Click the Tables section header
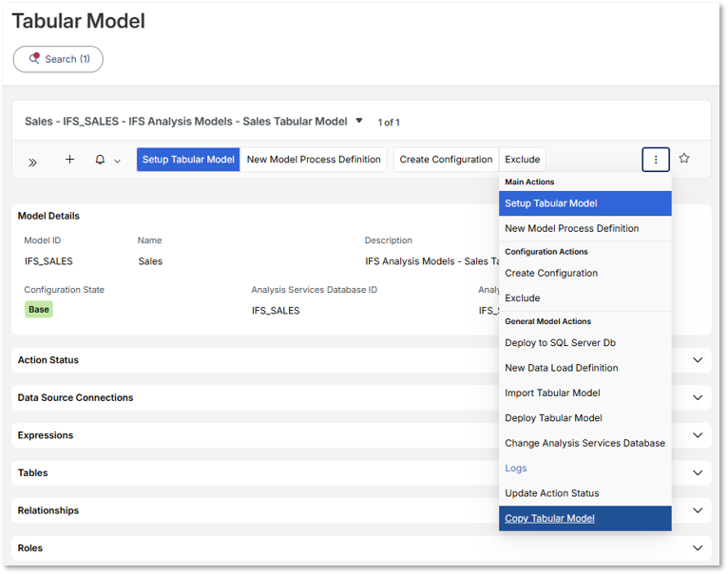 point(32,472)
